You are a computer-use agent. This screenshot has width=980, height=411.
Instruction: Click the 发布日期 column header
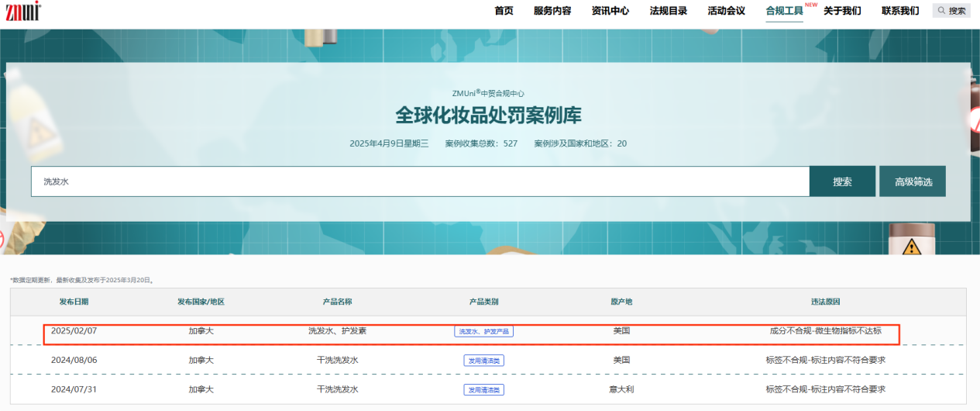point(74,302)
